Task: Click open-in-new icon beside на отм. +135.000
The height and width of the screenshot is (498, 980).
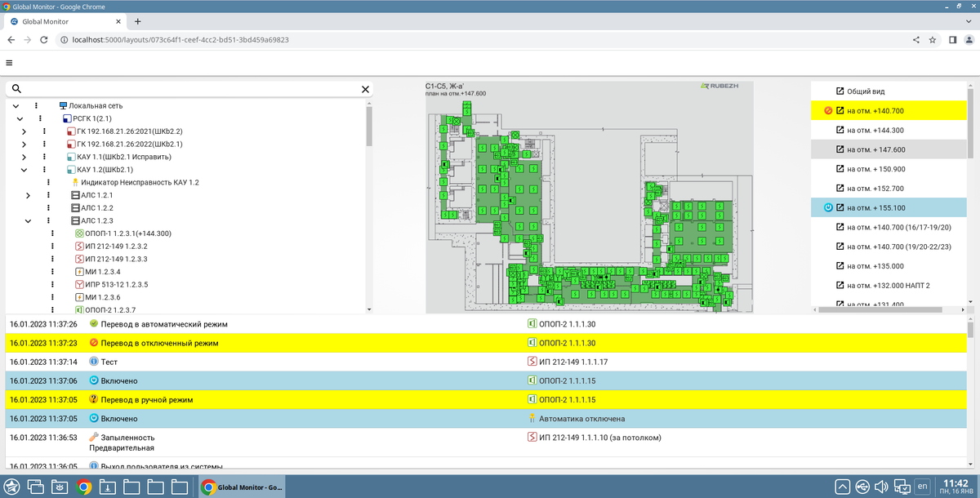Action: pos(840,266)
